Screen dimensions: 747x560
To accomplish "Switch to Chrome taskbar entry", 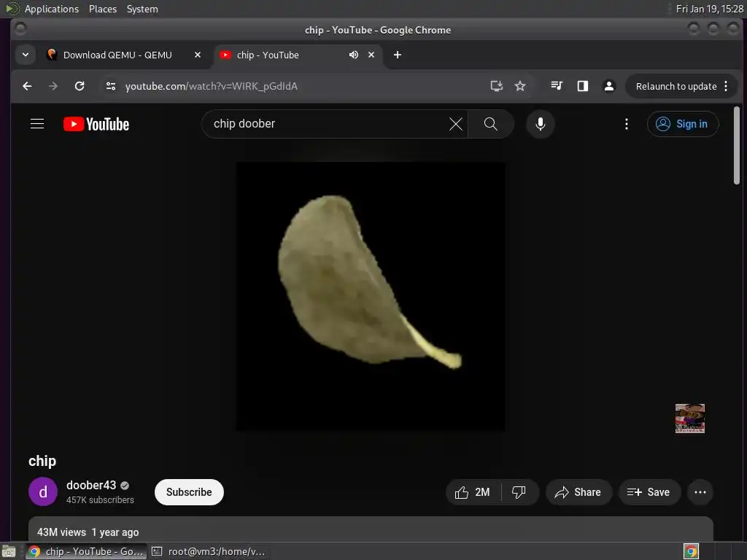I will coord(86,551).
